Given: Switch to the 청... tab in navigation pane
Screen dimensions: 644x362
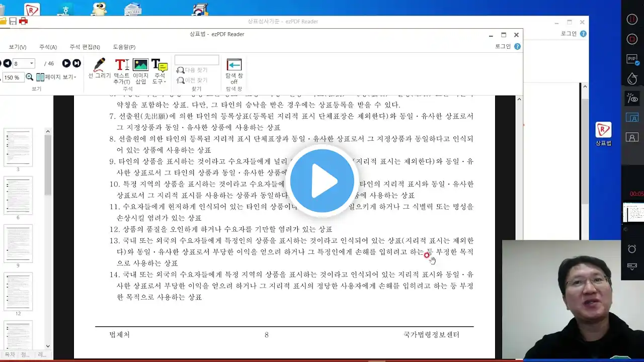Looking at the screenshot, I should (25, 354).
